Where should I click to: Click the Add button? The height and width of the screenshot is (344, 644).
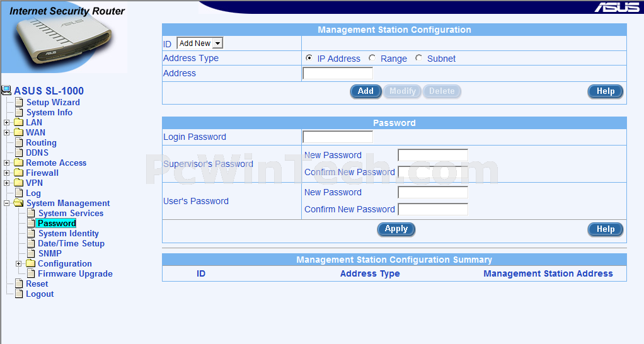(365, 91)
